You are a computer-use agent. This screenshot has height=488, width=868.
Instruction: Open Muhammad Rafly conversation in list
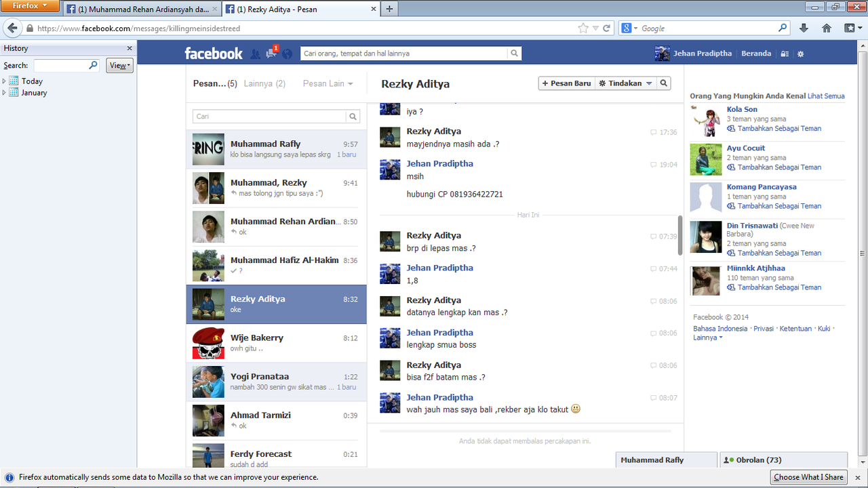click(276, 149)
